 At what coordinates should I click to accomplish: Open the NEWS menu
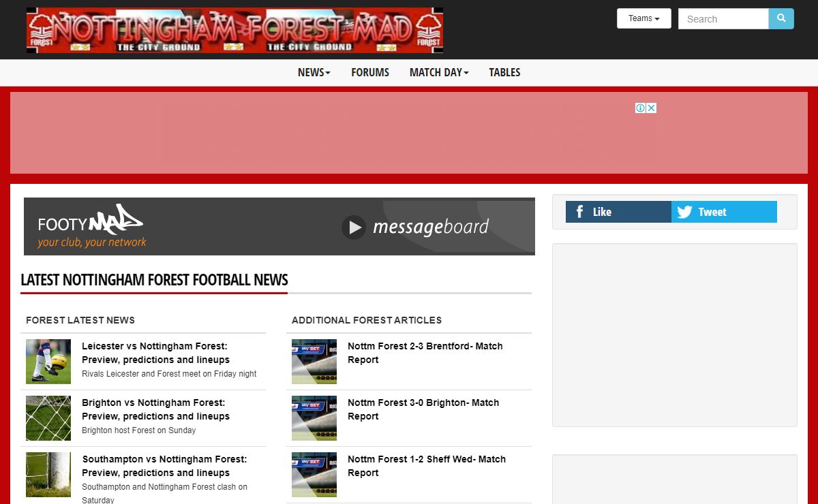(x=314, y=72)
